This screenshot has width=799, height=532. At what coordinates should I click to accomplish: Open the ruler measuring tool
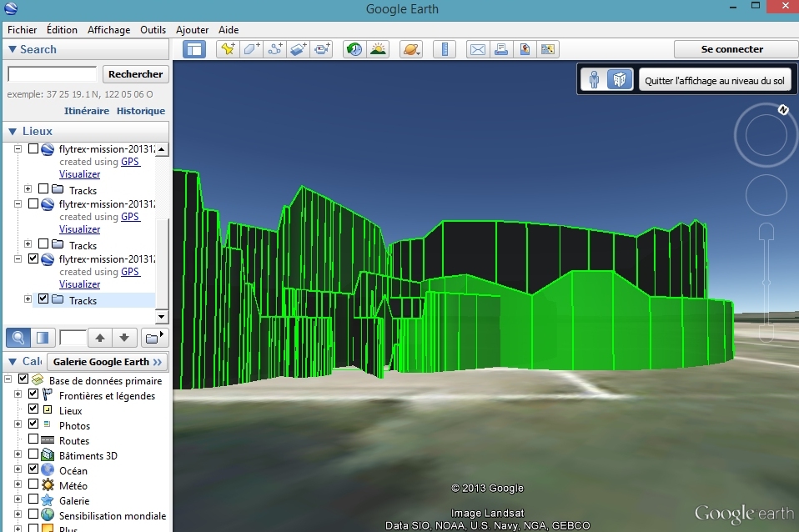pos(445,49)
